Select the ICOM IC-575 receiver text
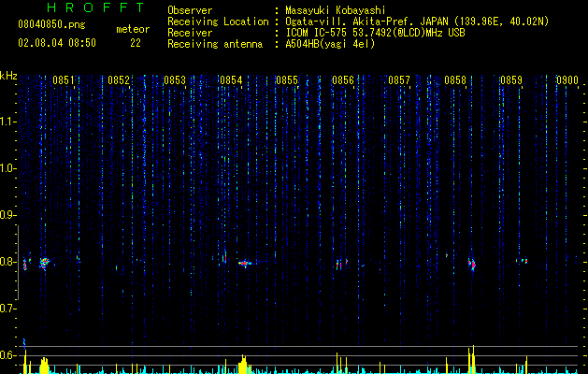588x374 pixels. (375, 33)
